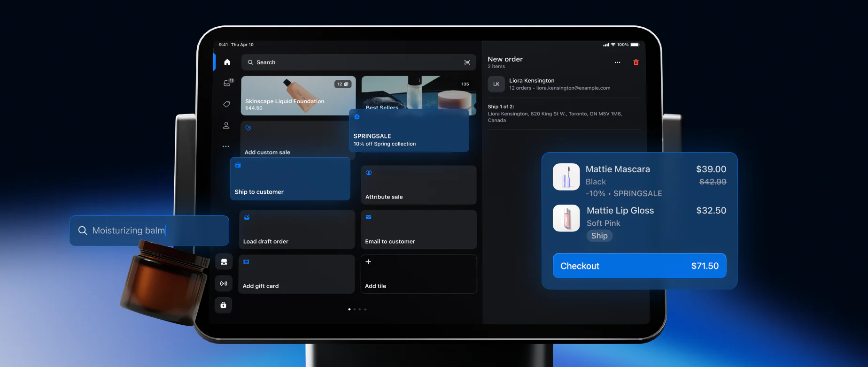Apply the SPRINGSALE discount tile
The width and height of the screenshot is (868, 367).
(x=409, y=131)
